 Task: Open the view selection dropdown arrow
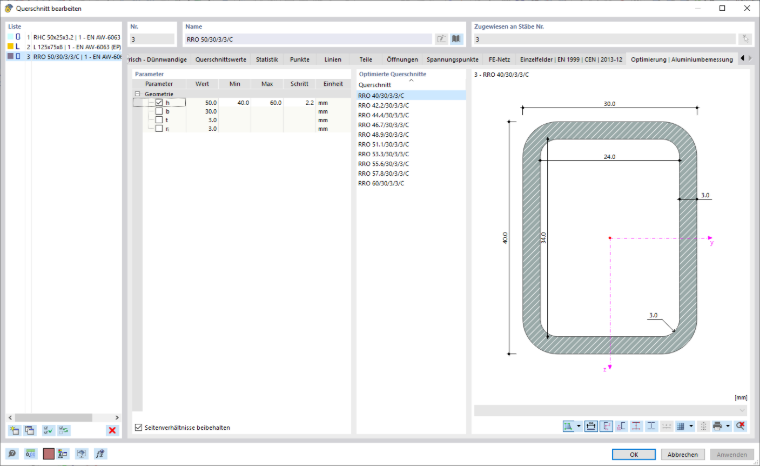578,426
